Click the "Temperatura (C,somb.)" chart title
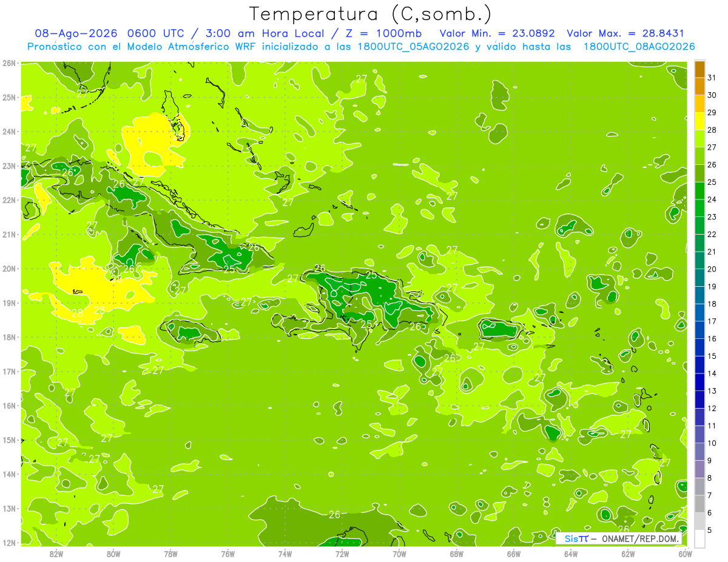 pyautogui.click(x=371, y=14)
